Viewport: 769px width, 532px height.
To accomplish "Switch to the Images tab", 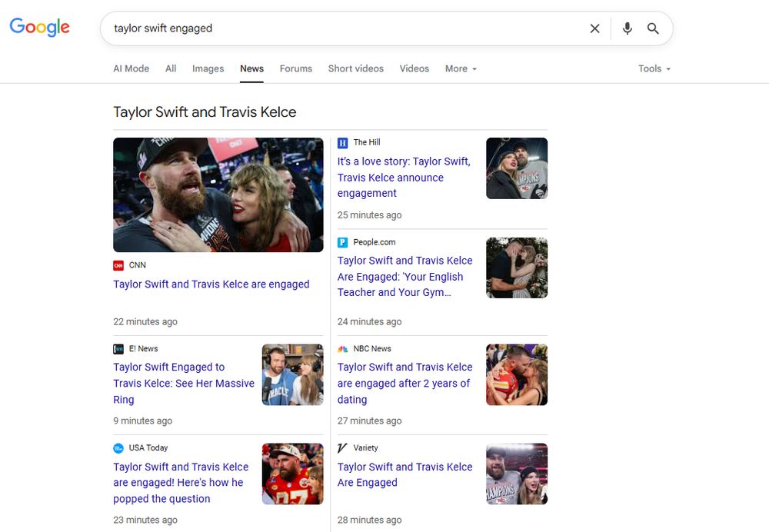I will tap(208, 68).
